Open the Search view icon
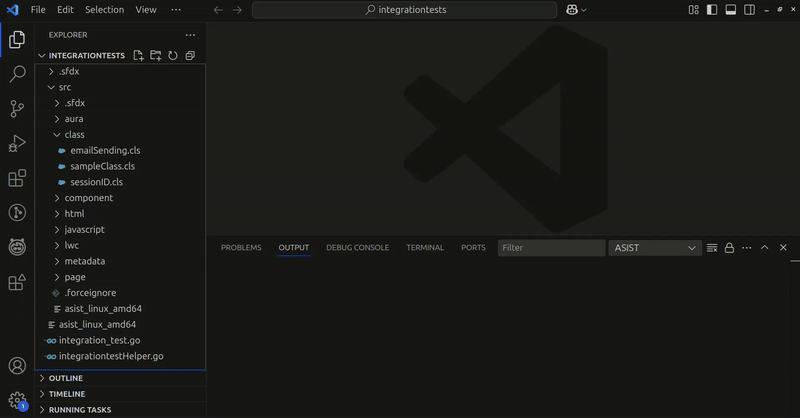The width and height of the screenshot is (800, 418). pyautogui.click(x=17, y=74)
